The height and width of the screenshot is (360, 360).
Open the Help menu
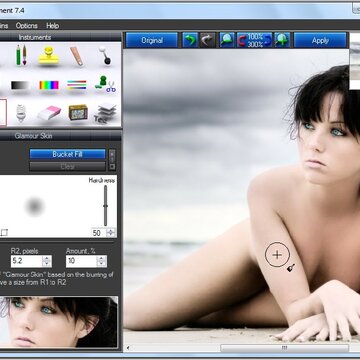tap(53, 26)
